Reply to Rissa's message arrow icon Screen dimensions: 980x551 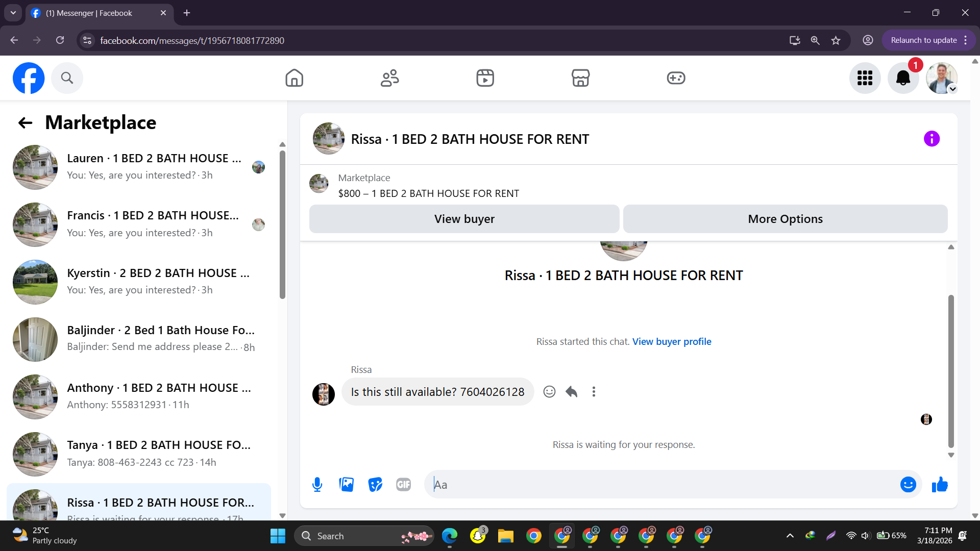pyautogui.click(x=571, y=391)
